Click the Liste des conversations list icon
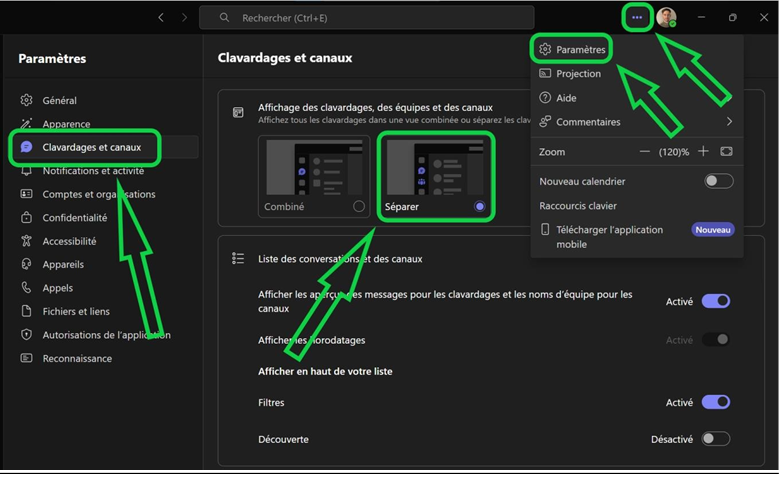Screen dimensions: 783x477 pyautogui.click(x=238, y=258)
